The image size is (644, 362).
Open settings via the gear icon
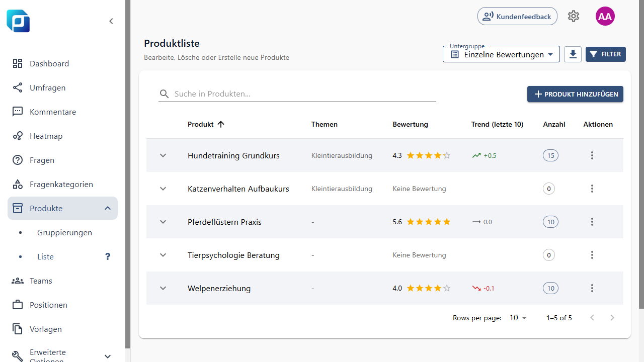click(574, 16)
